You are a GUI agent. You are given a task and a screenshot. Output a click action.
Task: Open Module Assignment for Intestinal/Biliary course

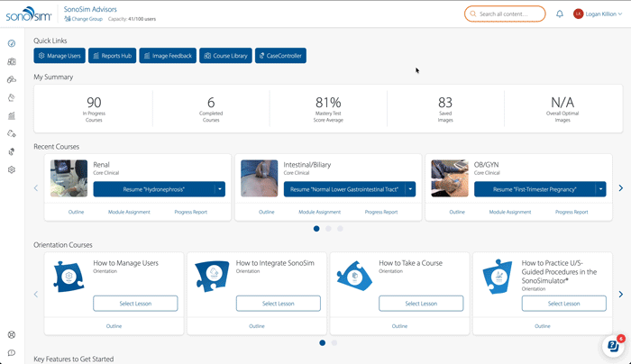click(319, 212)
